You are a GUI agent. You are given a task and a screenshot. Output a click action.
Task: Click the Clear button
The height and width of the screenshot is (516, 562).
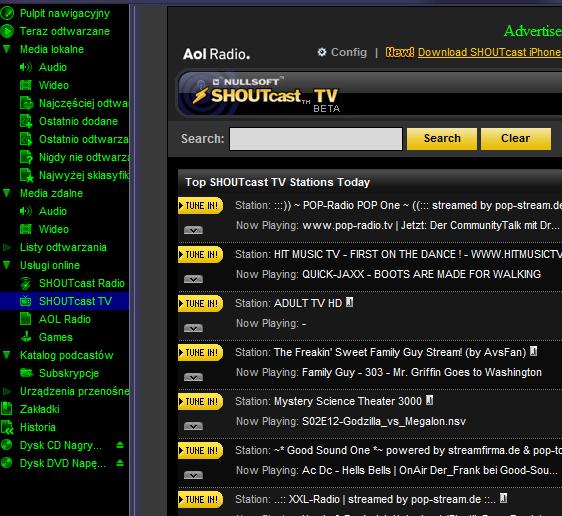tap(515, 138)
